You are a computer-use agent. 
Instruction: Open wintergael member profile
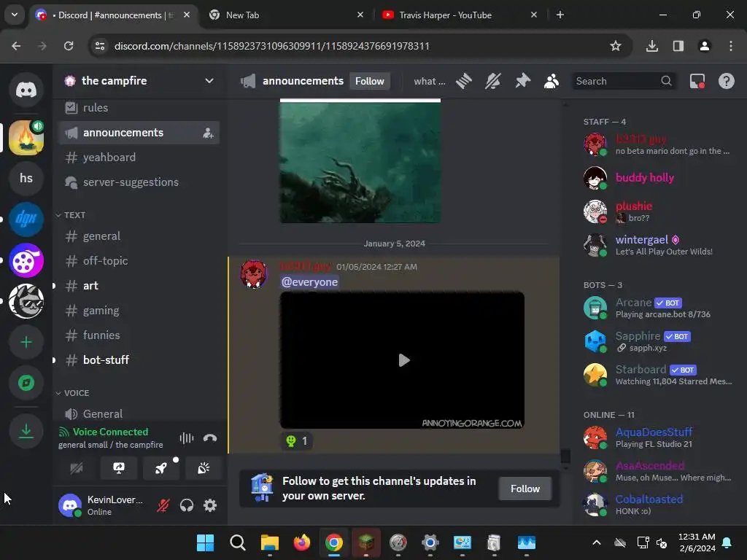click(x=658, y=245)
